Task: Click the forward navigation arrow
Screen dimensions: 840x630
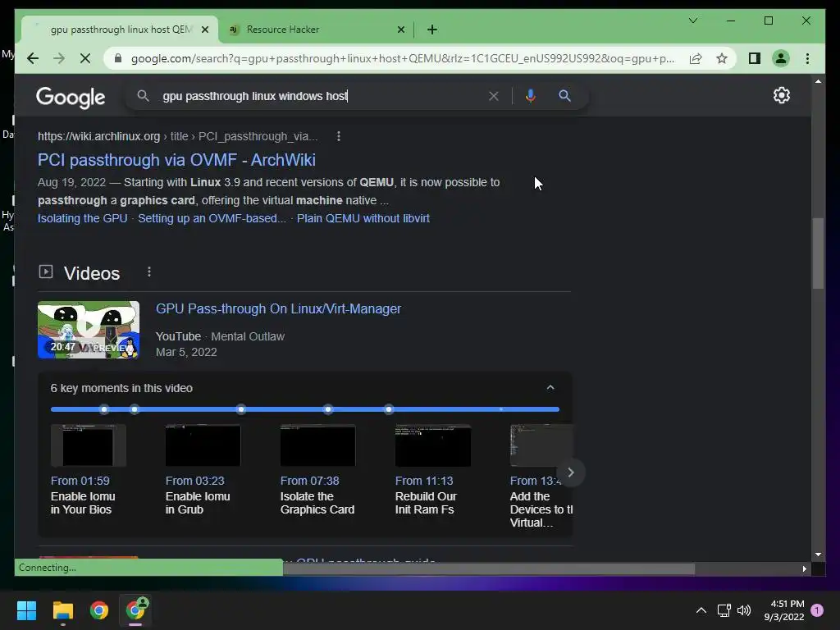Action: click(59, 58)
